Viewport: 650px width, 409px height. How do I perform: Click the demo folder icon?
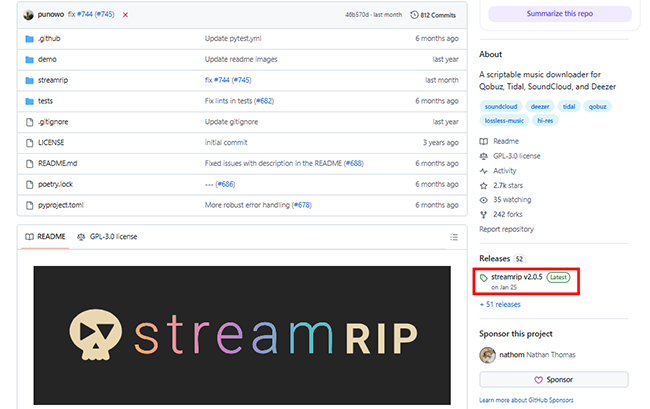pos(29,60)
